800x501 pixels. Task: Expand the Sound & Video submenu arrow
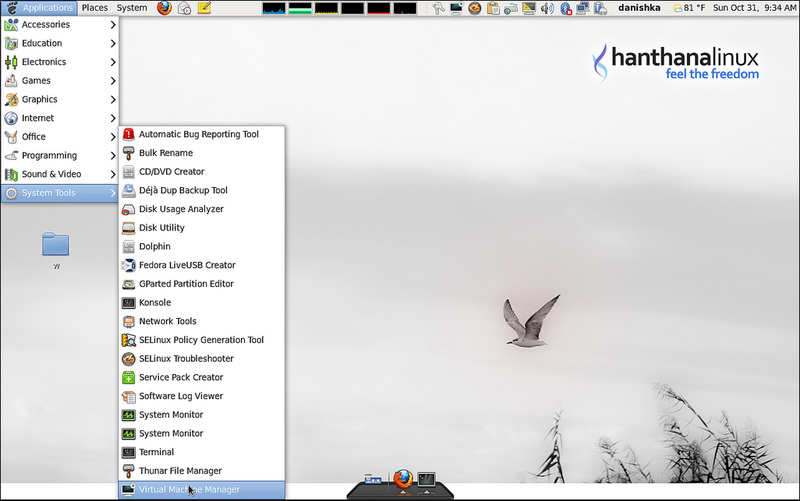[113, 174]
